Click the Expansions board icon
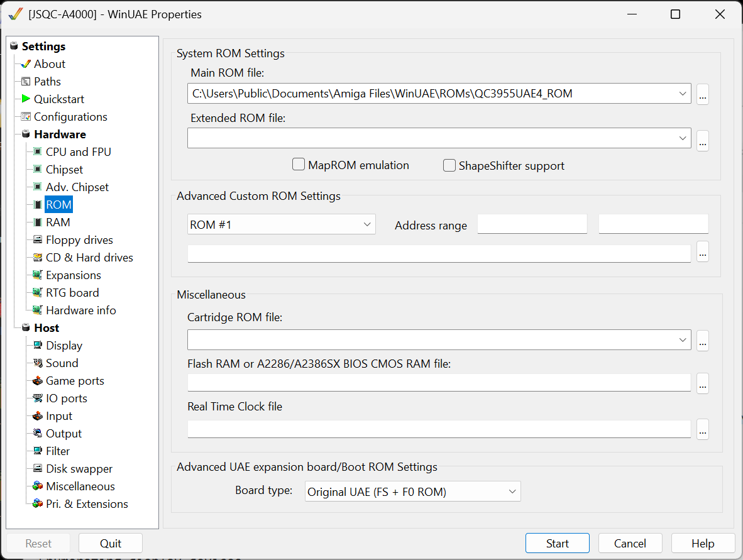Image resolution: width=743 pixels, height=560 pixels. coord(38,275)
